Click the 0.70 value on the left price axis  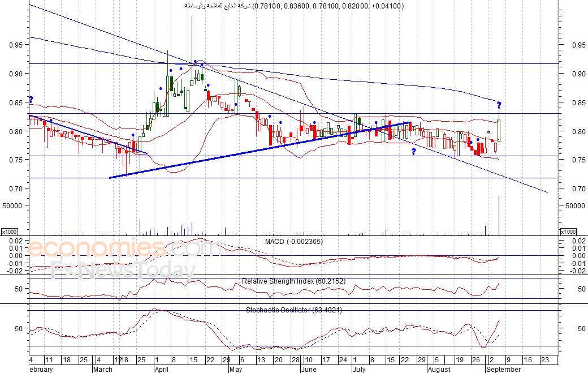pyautogui.click(x=16, y=188)
